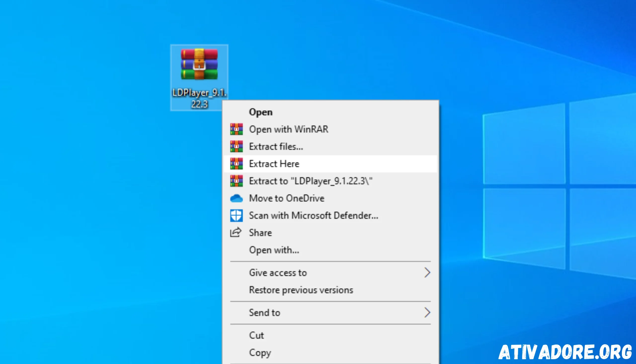Select Extract files... menu entry
Viewport: 636px width, 364px height.
coord(330,146)
